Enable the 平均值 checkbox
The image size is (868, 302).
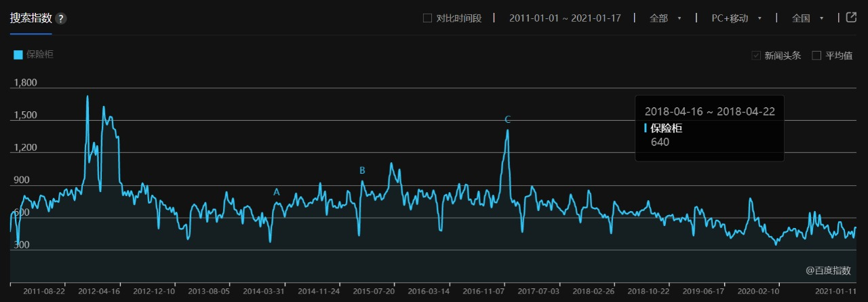click(816, 56)
